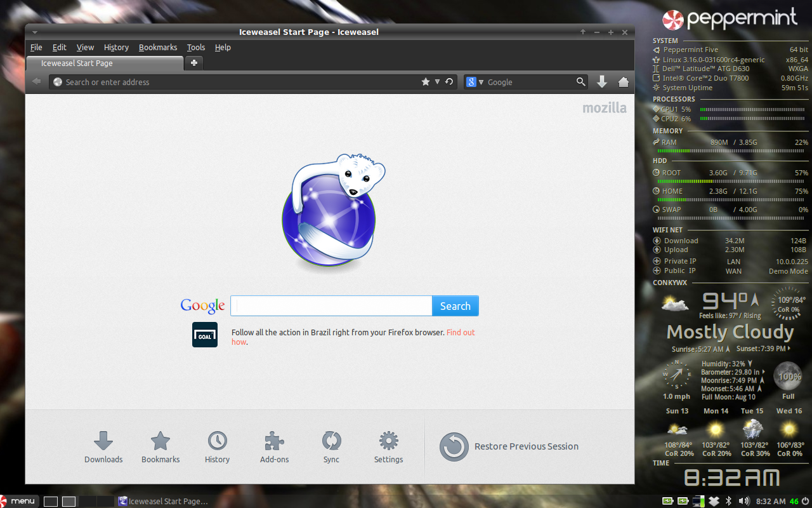
Task: Open the File menu
Action: click(36, 48)
